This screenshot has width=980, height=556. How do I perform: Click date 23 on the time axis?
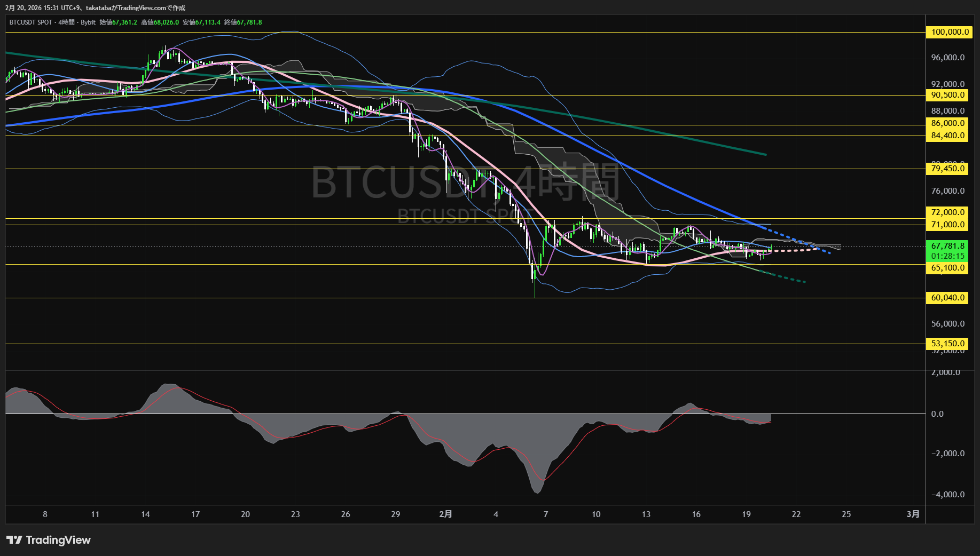coord(295,514)
